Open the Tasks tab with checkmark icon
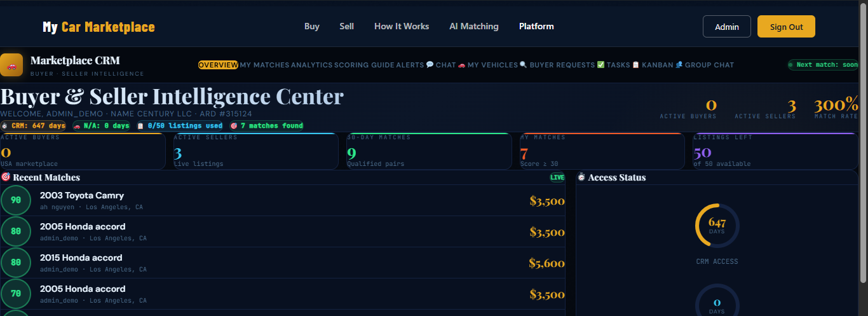This screenshot has width=868, height=316. (x=613, y=65)
